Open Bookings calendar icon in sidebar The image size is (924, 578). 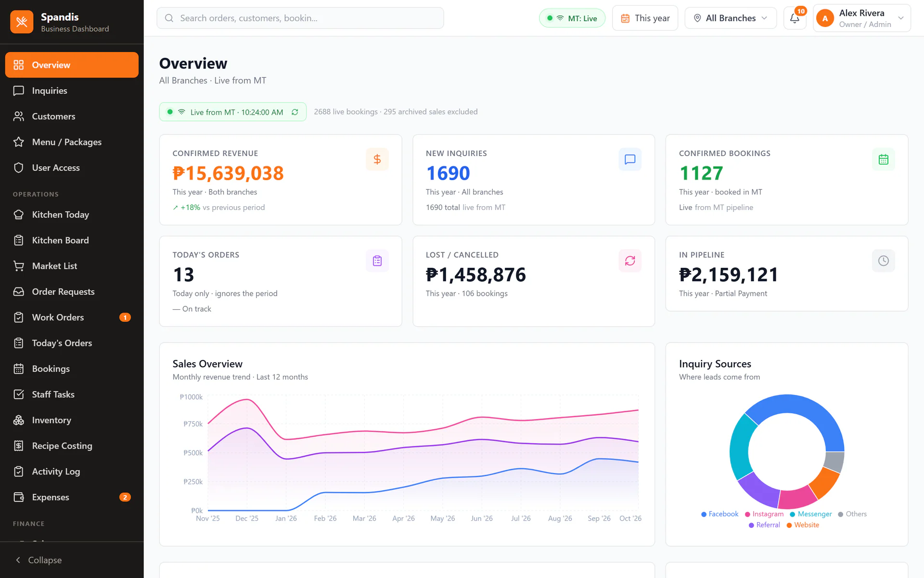click(x=19, y=368)
